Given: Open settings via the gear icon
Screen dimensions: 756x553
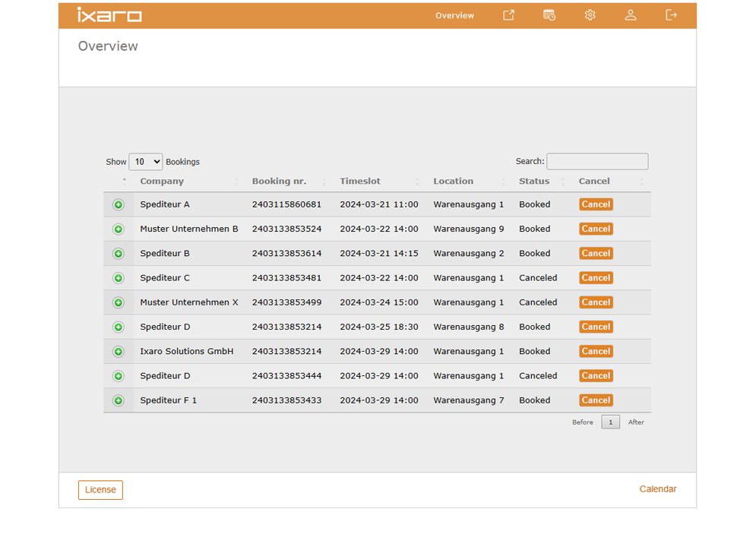Looking at the screenshot, I should coord(590,14).
